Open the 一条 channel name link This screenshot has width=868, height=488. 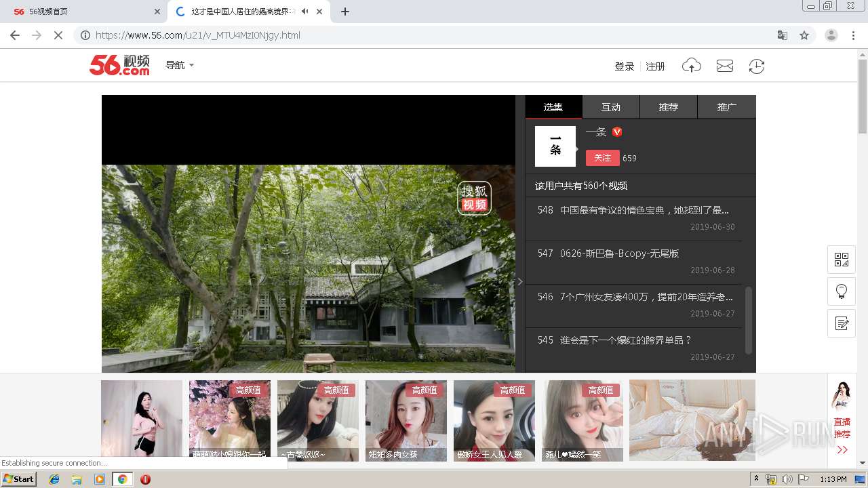[596, 132]
